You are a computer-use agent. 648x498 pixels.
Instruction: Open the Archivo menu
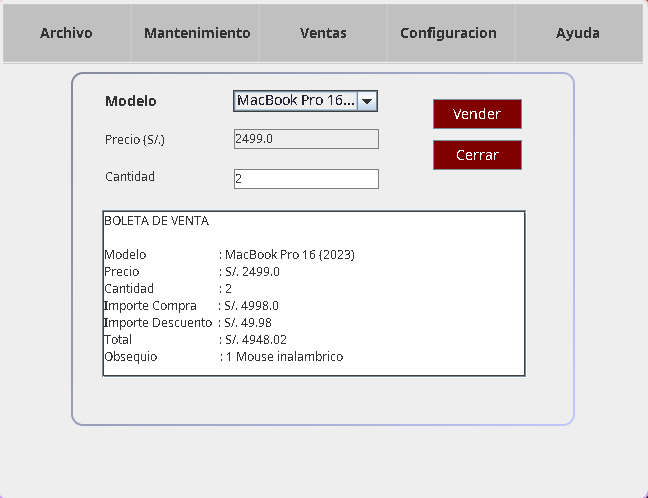click(x=67, y=33)
